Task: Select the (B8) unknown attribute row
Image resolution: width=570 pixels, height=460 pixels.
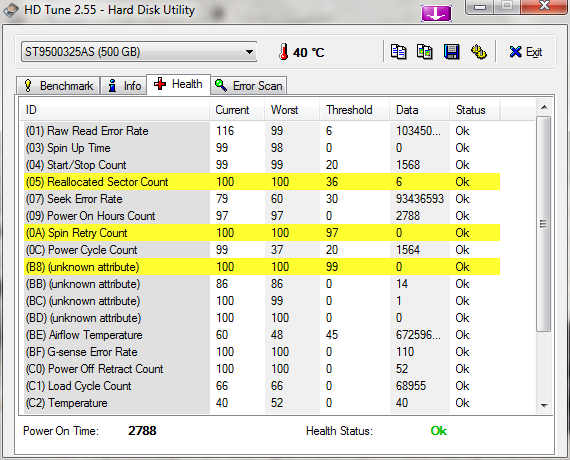Action: pos(262,267)
